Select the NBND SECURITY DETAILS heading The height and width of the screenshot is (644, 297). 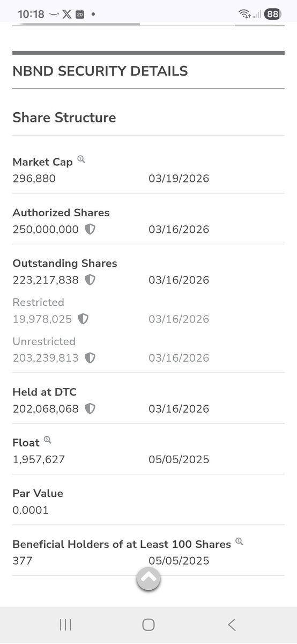click(x=100, y=71)
